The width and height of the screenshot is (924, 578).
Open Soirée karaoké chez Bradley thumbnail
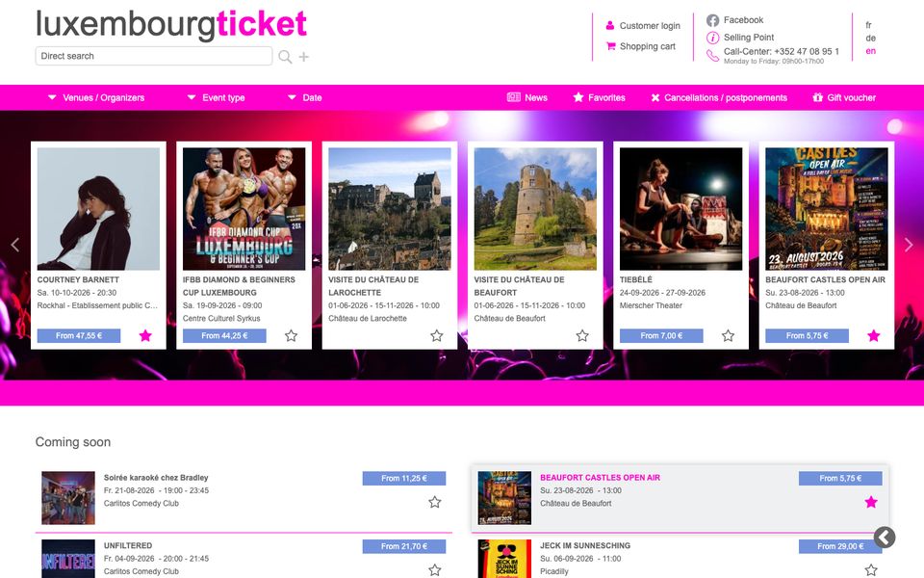click(x=68, y=498)
